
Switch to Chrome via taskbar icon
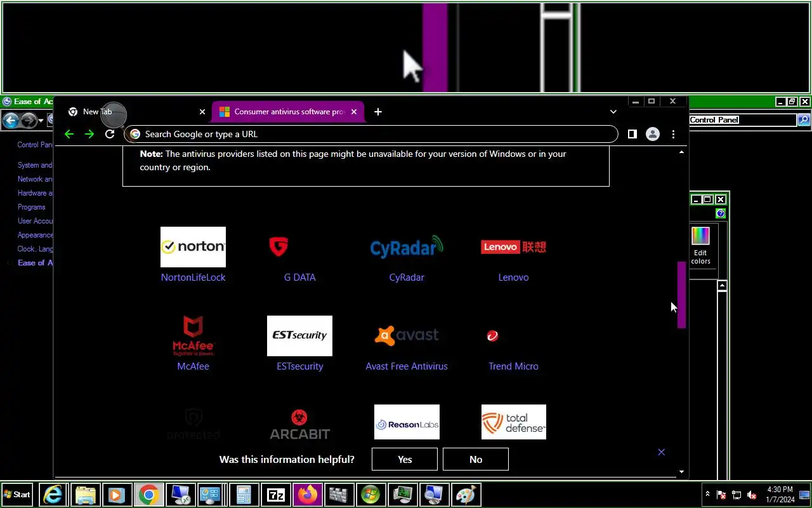coord(148,495)
